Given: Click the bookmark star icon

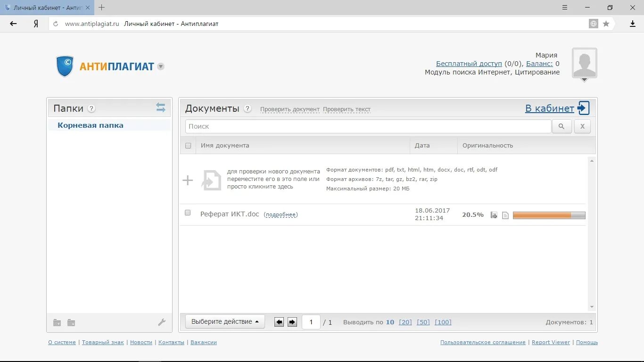Looking at the screenshot, I should [606, 24].
